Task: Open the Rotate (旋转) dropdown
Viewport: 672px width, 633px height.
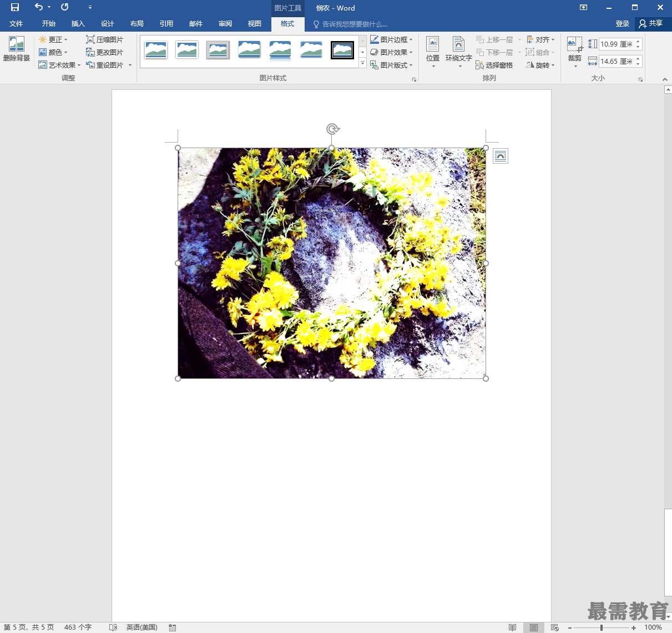Action: [x=540, y=65]
